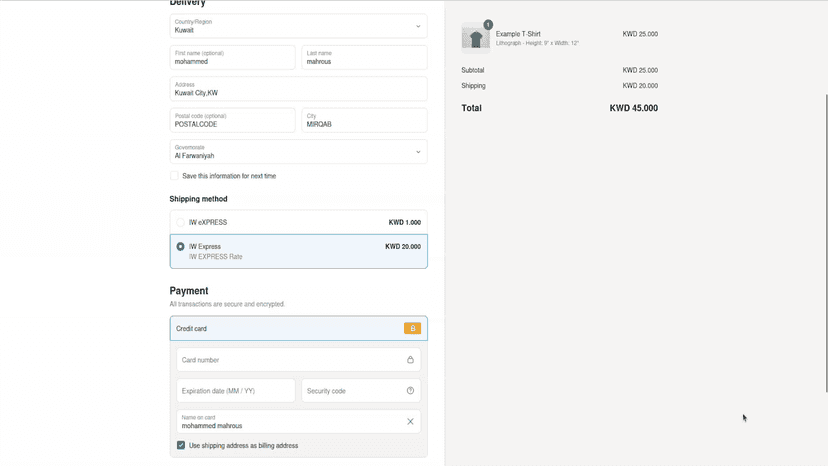This screenshot has width=828, height=466.
Task: Check Save this information for next time
Action: pos(174,176)
